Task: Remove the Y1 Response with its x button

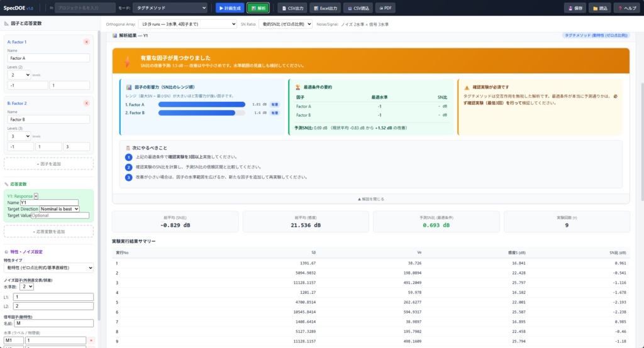Action: pos(36,196)
